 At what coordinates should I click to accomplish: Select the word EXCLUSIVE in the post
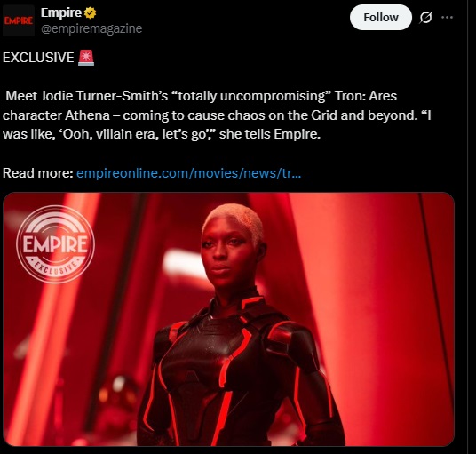(x=38, y=58)
